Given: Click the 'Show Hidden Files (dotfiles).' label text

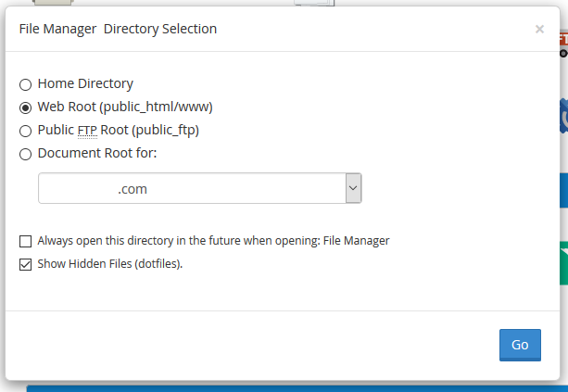Looking at the screenshot, I should [110, 264].
